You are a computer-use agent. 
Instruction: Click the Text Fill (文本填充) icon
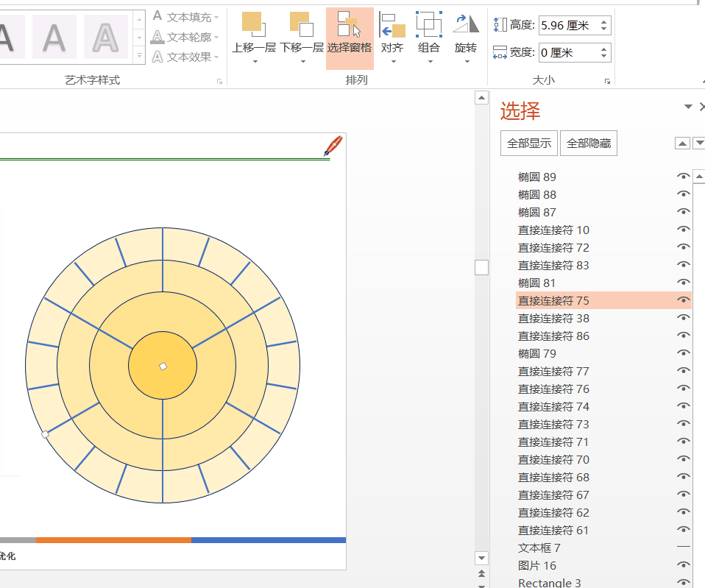click(157, 16)
